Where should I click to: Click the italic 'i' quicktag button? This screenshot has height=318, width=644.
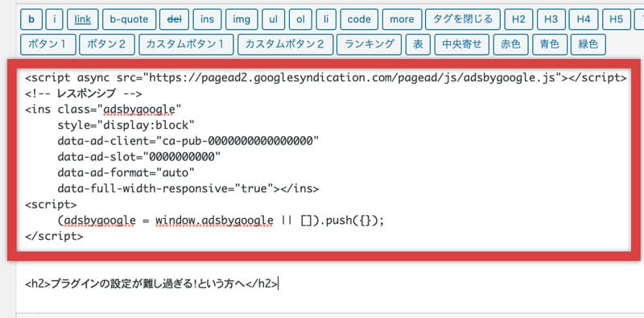click(x=54, y=19)
